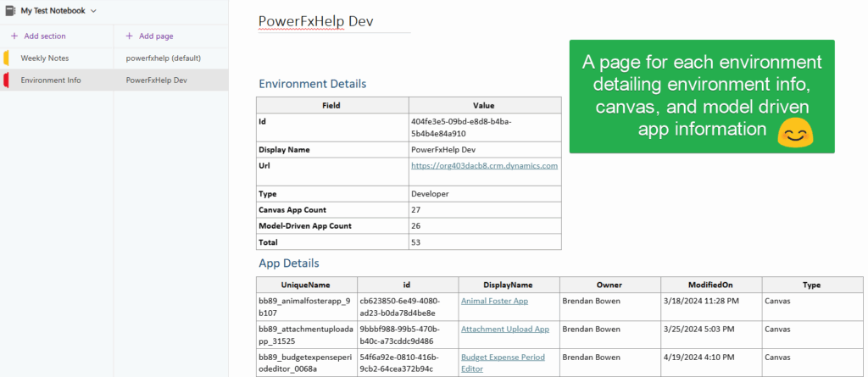
Task: Click the Display Name field label
Action: (285, 150)
